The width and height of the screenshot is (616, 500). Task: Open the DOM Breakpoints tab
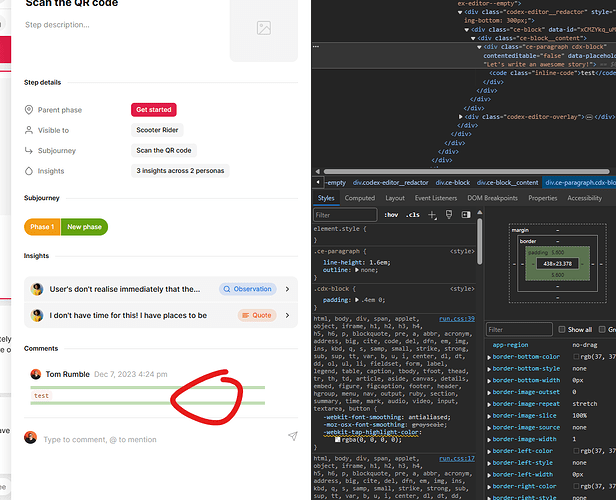pyautogui.click(x=492, y=198)
